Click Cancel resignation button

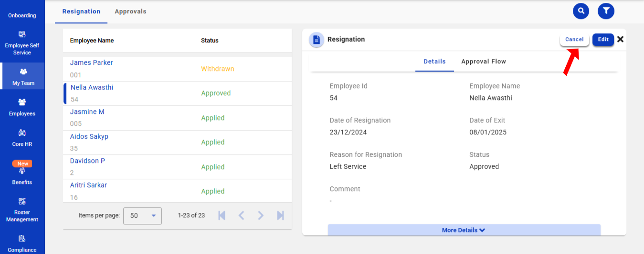point(574,40)
